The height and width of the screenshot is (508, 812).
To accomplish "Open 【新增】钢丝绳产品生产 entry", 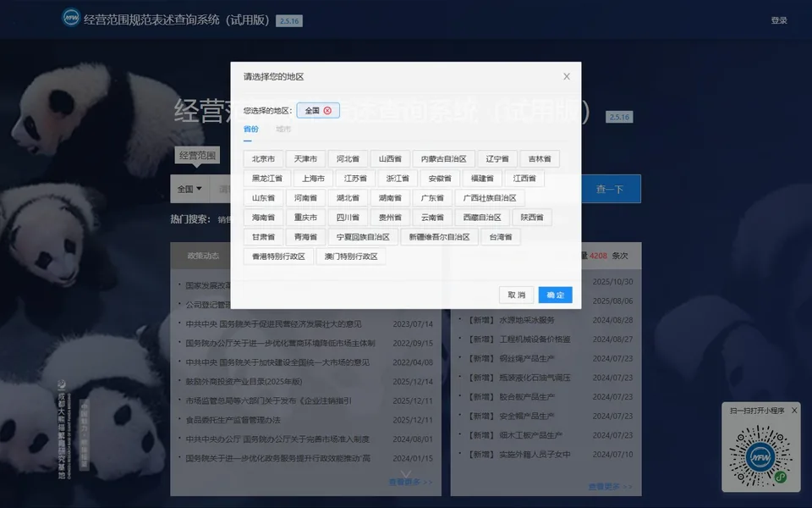I will tap(511, 359).
